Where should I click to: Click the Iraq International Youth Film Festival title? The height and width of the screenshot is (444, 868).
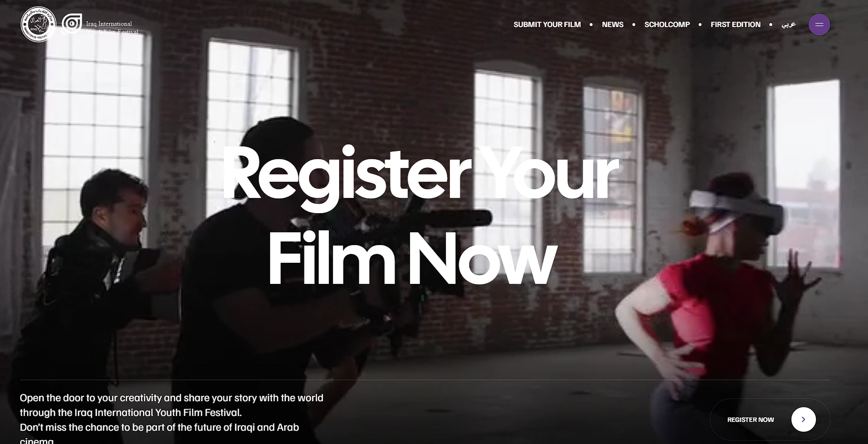[x=112, y=28]
